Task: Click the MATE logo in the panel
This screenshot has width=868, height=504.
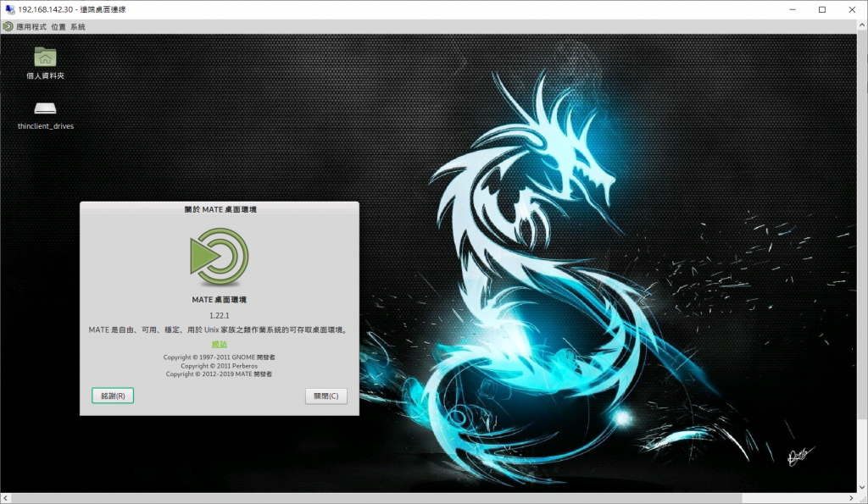Action: (8, 26)
